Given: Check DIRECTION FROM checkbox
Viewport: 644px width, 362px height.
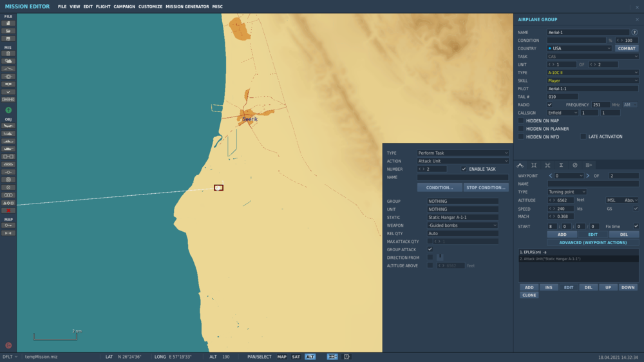Looking at the screenshot, I should pyautogui.click(x=430, y=257).
